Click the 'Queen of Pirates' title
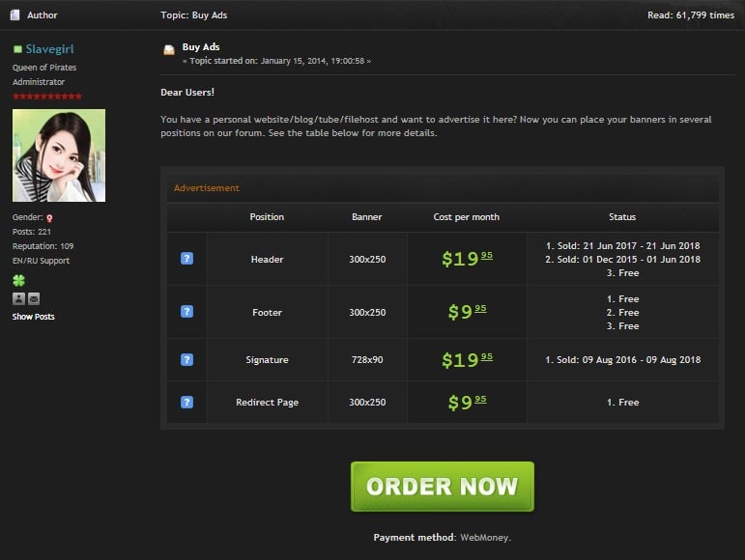Screen dimensions: 745x560 click(x=44, y=68)
